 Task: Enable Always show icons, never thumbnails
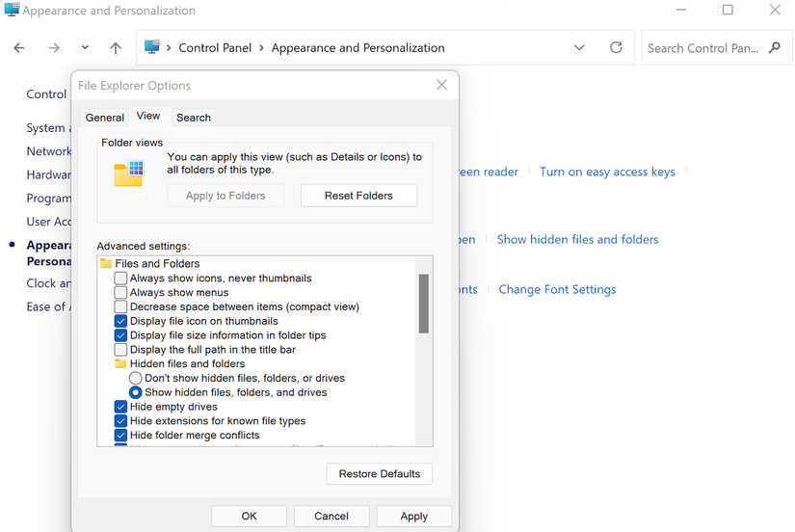(x=120, y=278)
